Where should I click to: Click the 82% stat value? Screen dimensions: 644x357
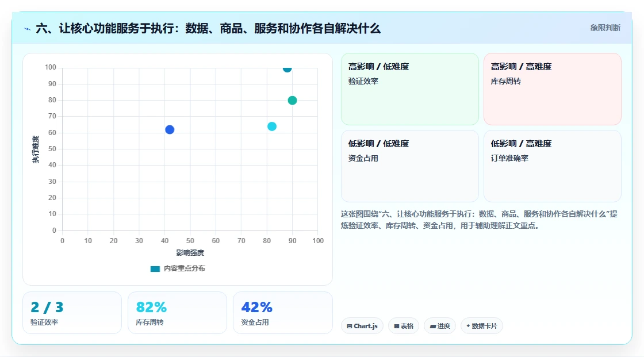[151, 308]
